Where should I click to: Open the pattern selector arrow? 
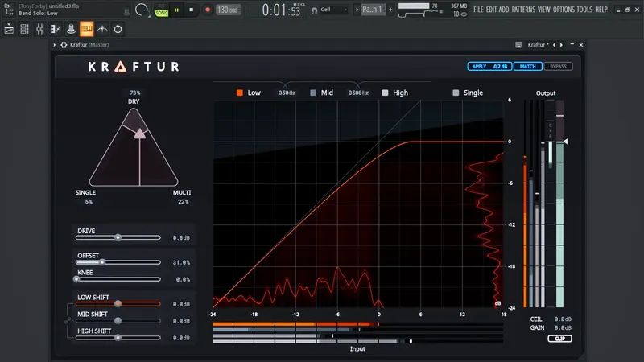357,10
